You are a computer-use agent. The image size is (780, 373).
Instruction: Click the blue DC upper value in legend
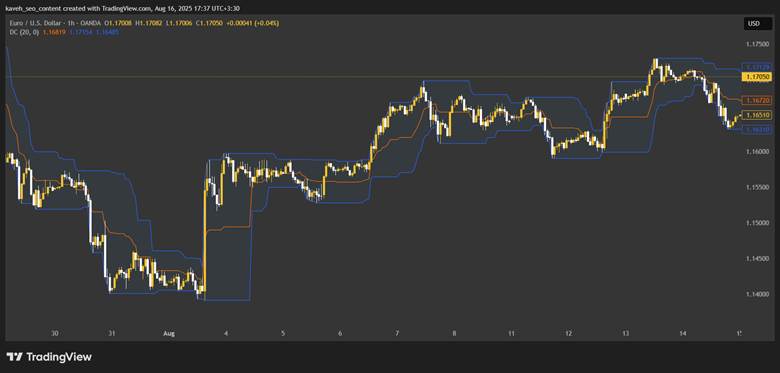[78, 32]
